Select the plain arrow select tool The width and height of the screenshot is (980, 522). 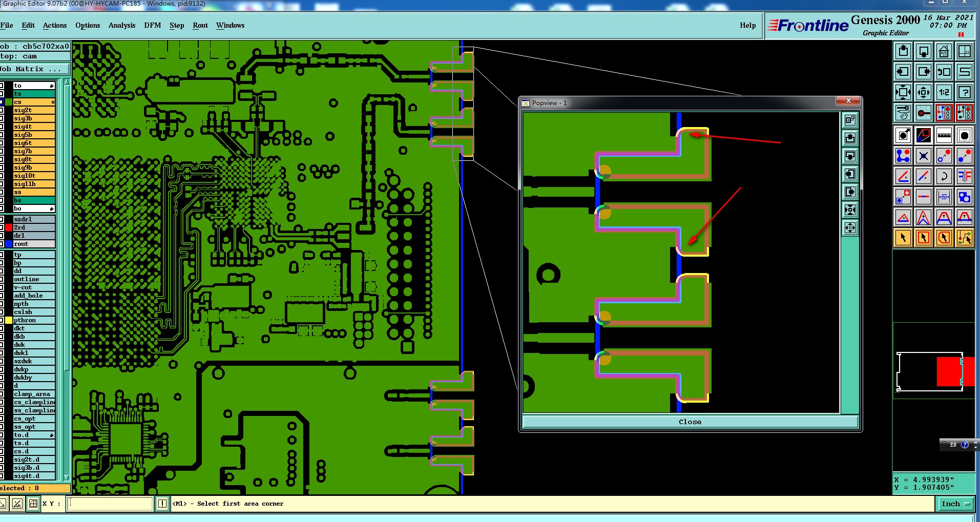(x=903, y=238)
